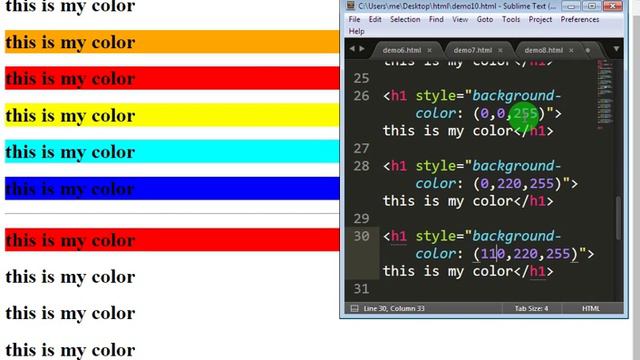Click line number 25 in the gutter
Viewport: 640px width, 360px height.
coord(361,78)
